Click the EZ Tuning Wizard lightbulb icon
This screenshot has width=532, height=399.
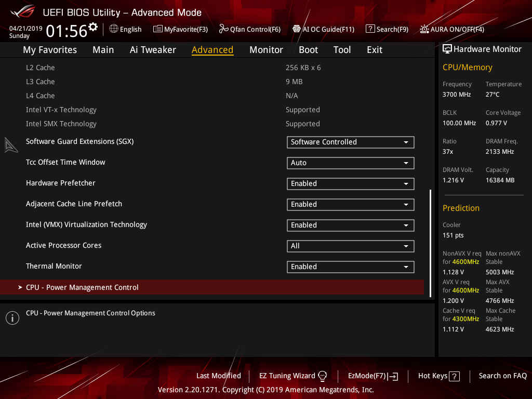[x=322, y=376]
